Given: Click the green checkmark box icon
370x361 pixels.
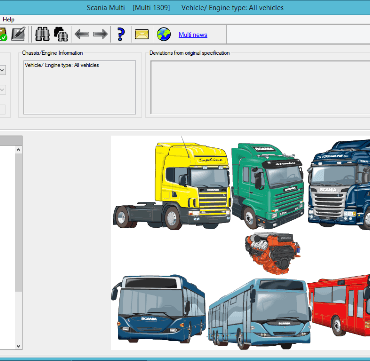Looking at the screenshot, I should (x=3, y=34).
